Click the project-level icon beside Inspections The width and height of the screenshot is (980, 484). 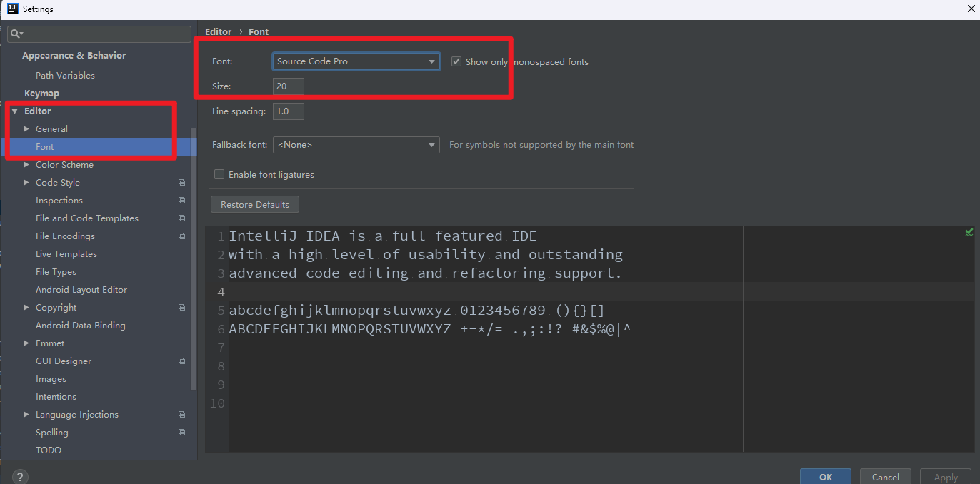click(x=181, y=201)
